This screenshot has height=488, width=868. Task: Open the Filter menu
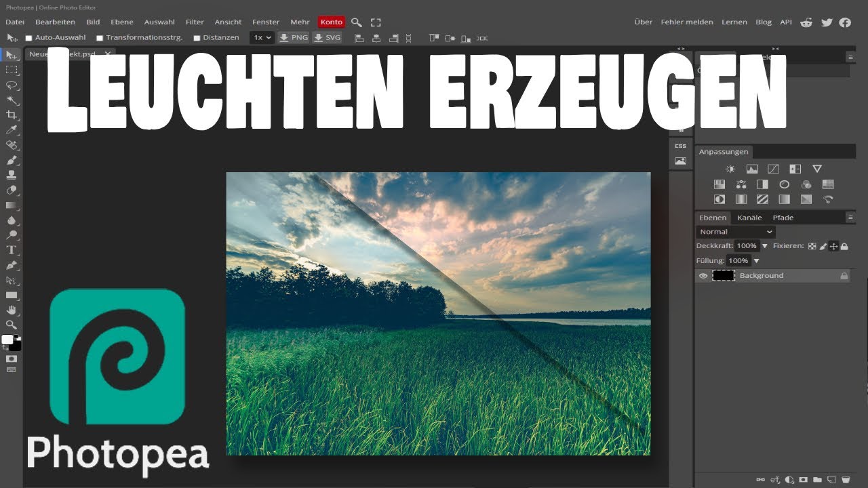(x=195, y=22)
